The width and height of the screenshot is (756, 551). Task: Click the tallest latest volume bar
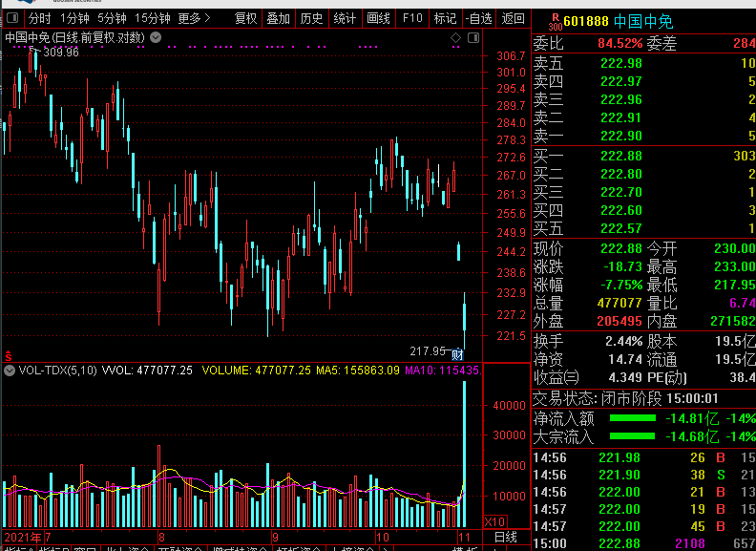tap(465, 454)
